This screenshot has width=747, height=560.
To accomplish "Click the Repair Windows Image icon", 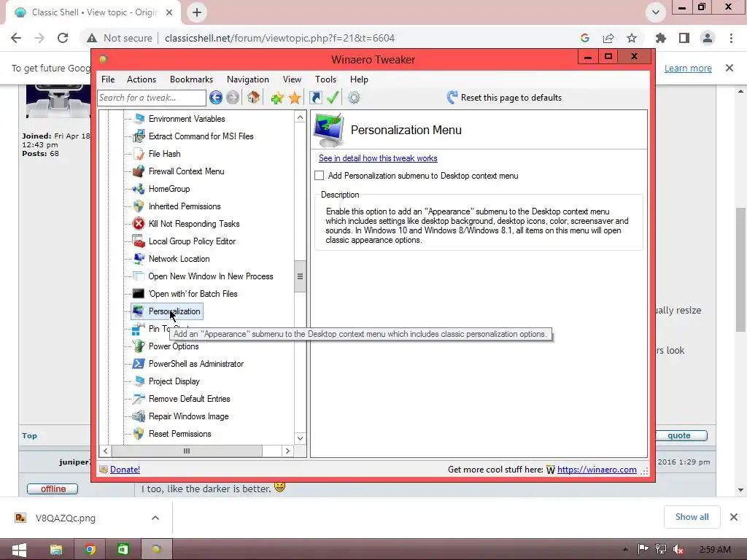I will tap(139, 416).
